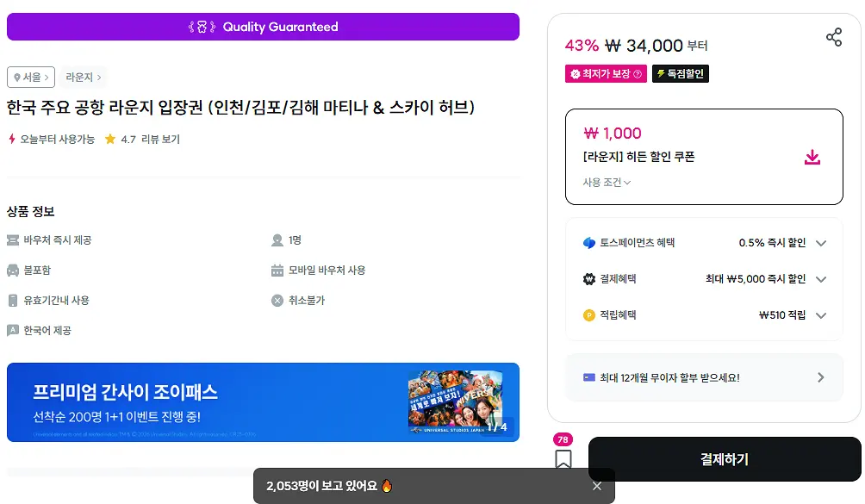The image size is (865, 504).
Task: Expand the 결제혜택 discount details
Action: tap(704, 279)
